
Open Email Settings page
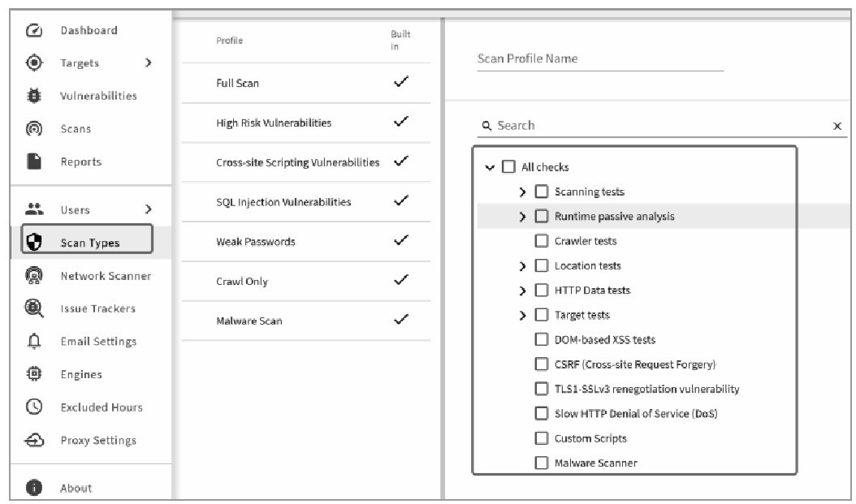(x=98, y=342)
